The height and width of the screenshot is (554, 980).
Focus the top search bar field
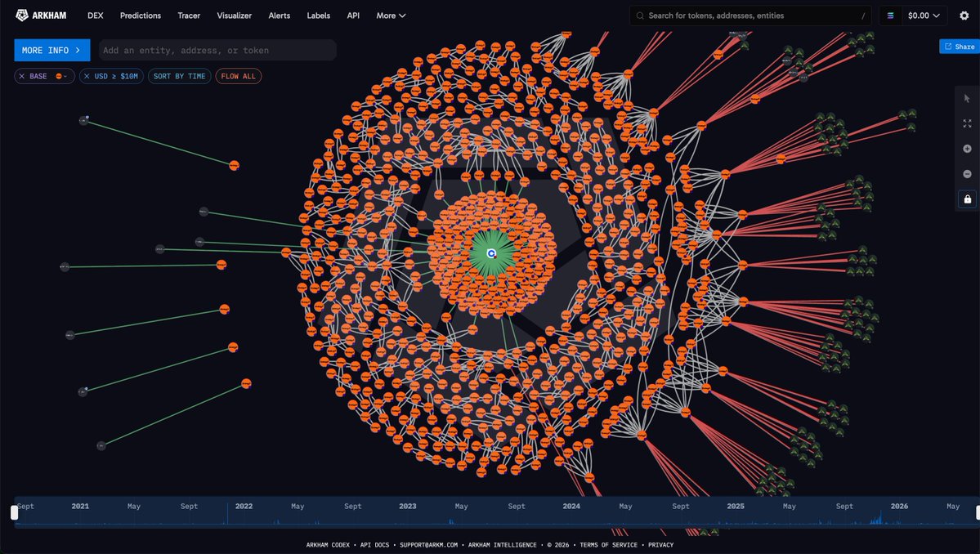tap(750, 16)
